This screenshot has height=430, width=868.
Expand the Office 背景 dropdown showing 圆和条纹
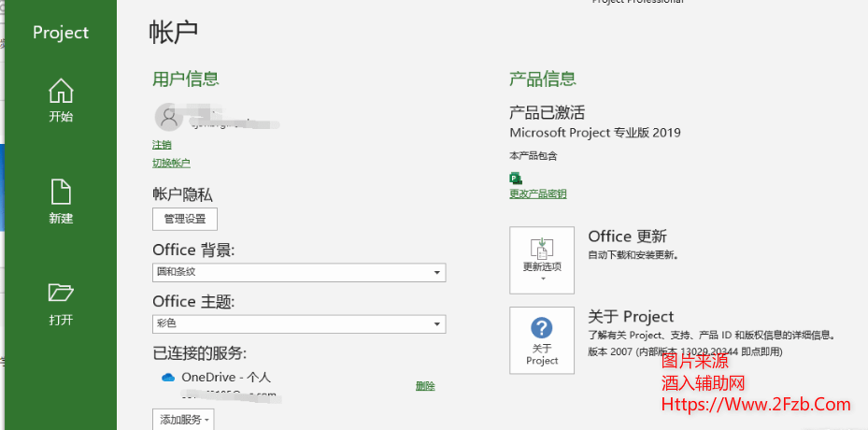click(299, 273)
